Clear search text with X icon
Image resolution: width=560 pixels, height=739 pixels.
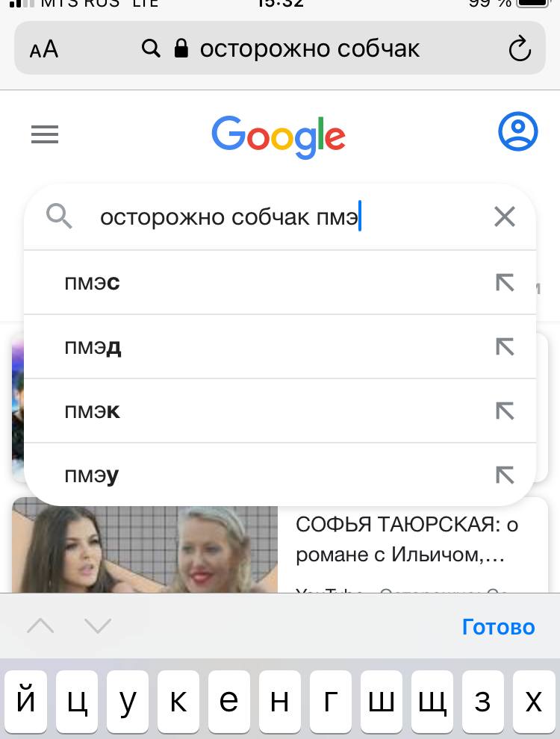coord(505,216)
